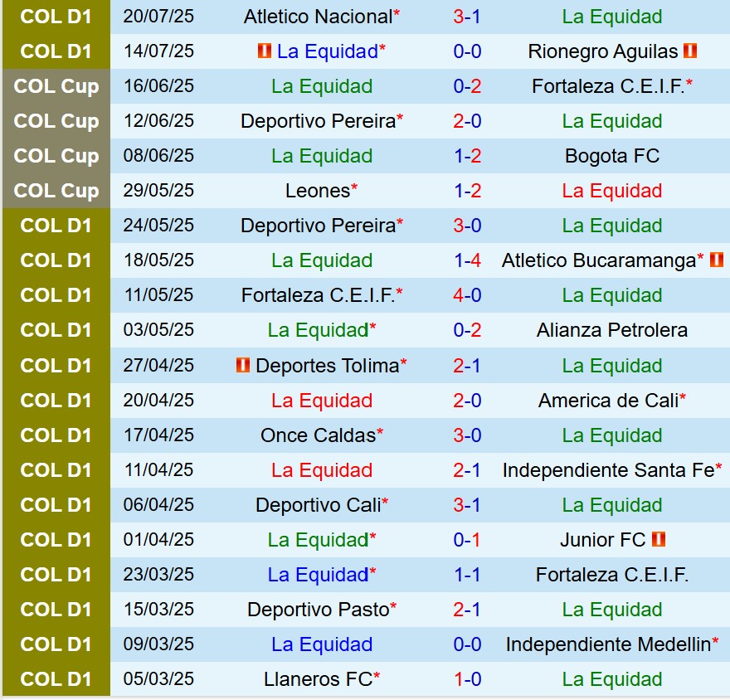Click the 1-4 score against Atletico Bucaramanga

pyautogui.click(x=467, y=260)
